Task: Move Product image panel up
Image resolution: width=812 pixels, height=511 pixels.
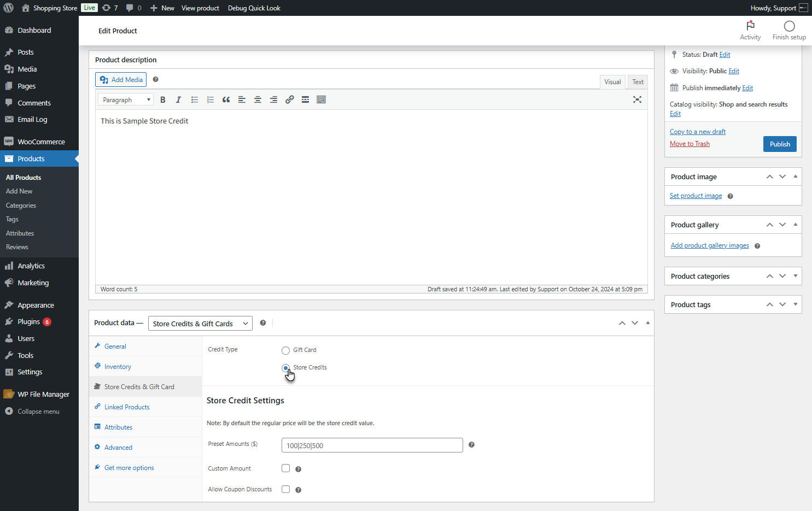Action: (769, 177)
